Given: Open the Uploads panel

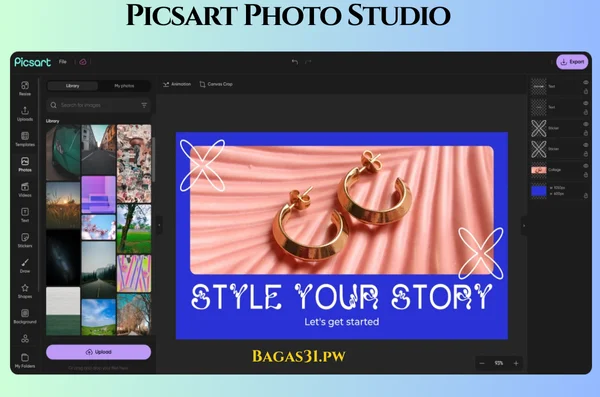Looking at the screenshot, I should click(25, 114).
